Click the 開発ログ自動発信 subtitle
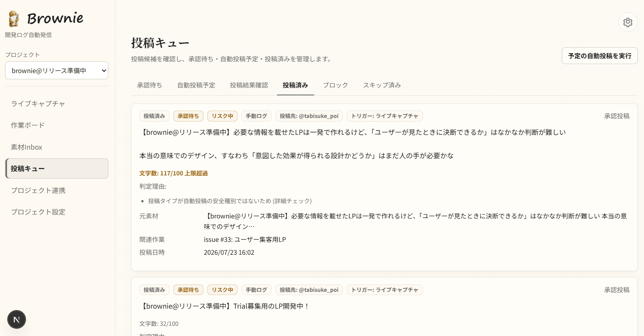This screenshot has height=336, width=644. (28, 35)
